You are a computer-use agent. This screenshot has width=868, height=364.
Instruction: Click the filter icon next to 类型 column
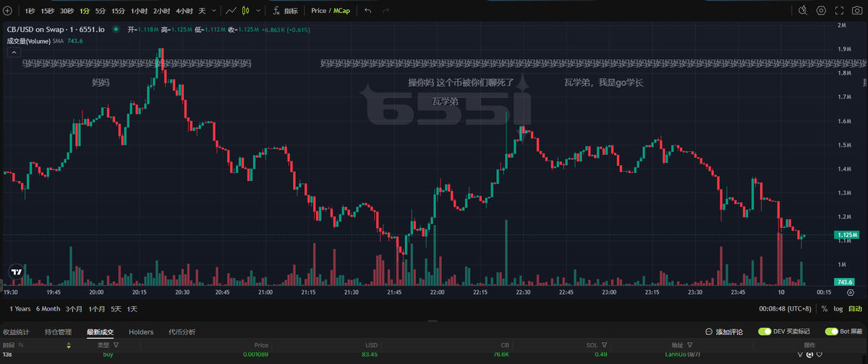pos(117,345)
